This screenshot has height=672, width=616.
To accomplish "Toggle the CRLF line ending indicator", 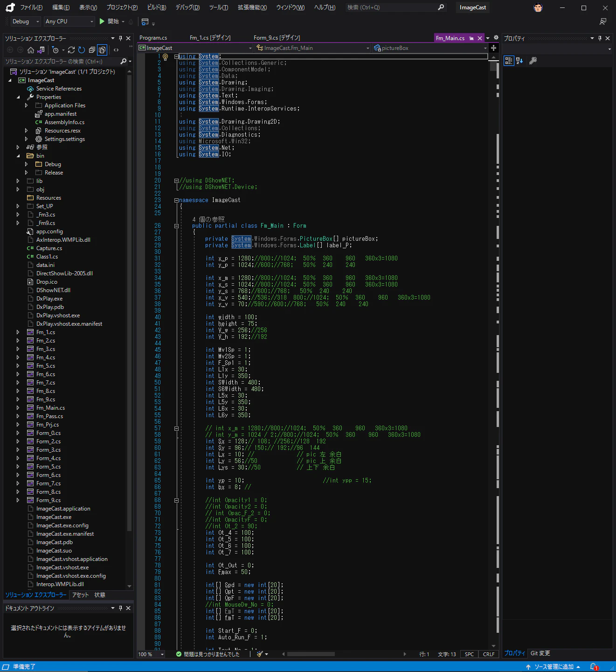I will (489, 654).
